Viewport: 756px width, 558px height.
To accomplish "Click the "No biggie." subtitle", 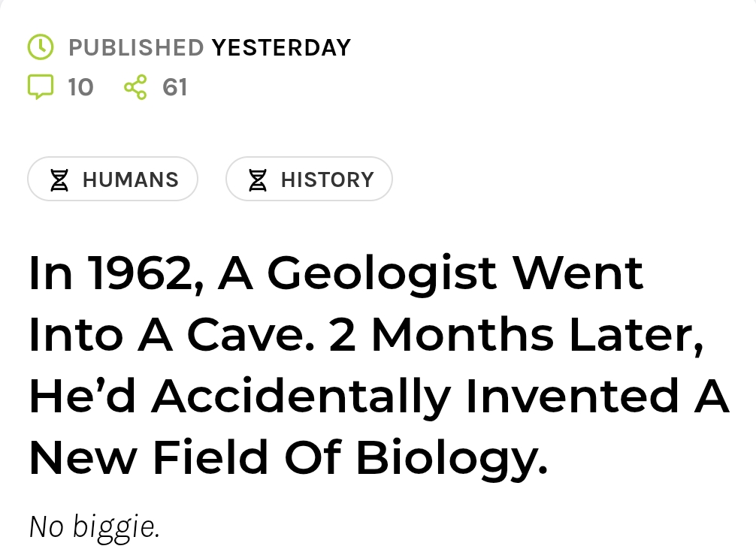I will coord(94,526).
